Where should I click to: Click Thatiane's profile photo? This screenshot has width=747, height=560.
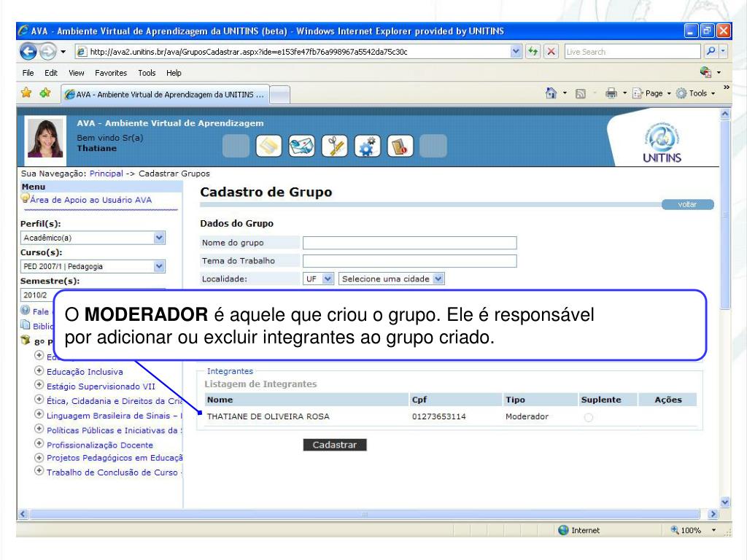point(45,138)
